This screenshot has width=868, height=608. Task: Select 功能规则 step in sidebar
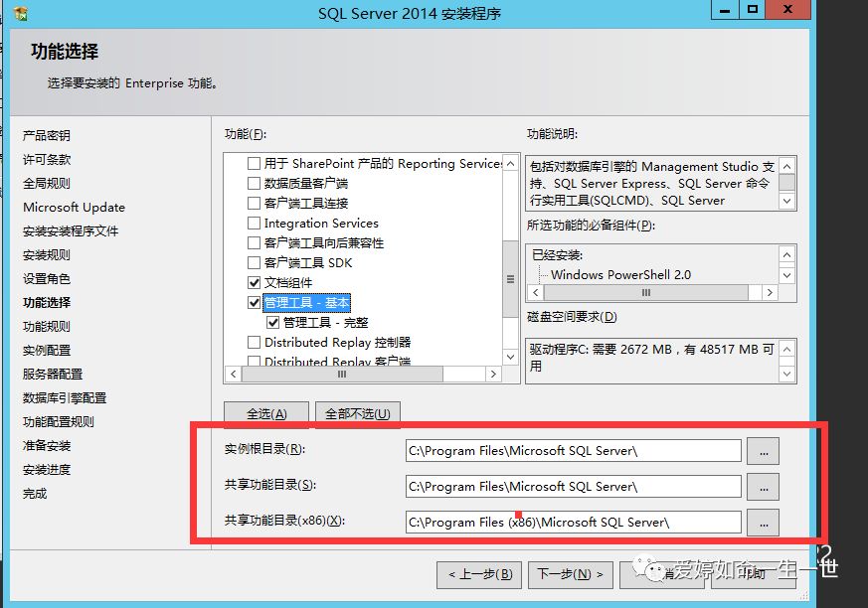pos(47,327)
